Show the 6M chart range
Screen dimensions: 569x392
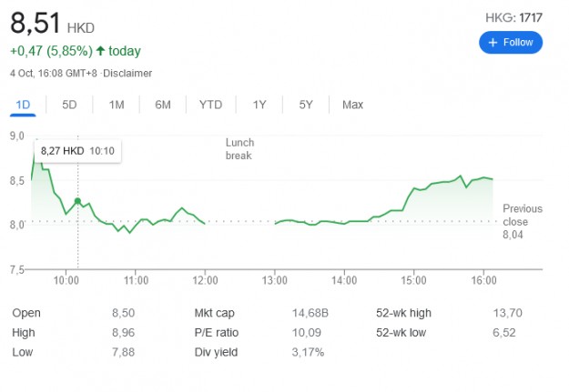(x=163, y=105)
